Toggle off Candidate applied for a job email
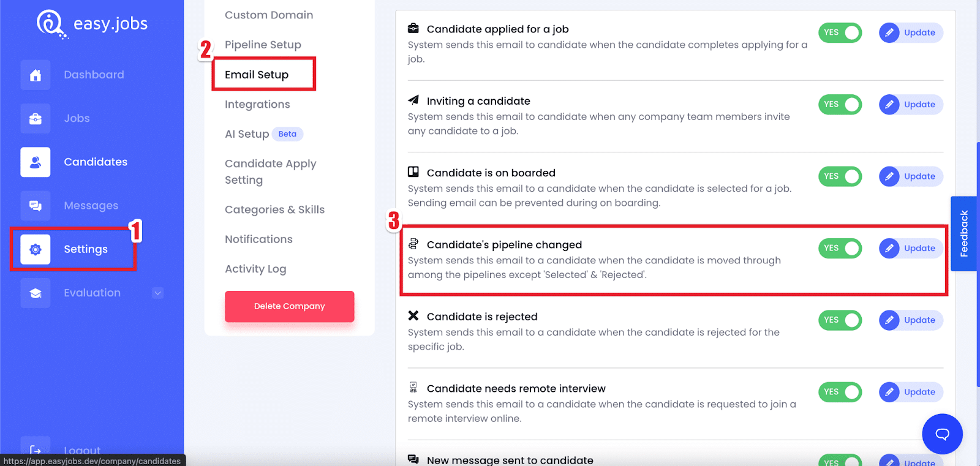Screen dimensions: 980x466 tap(840, 32)
